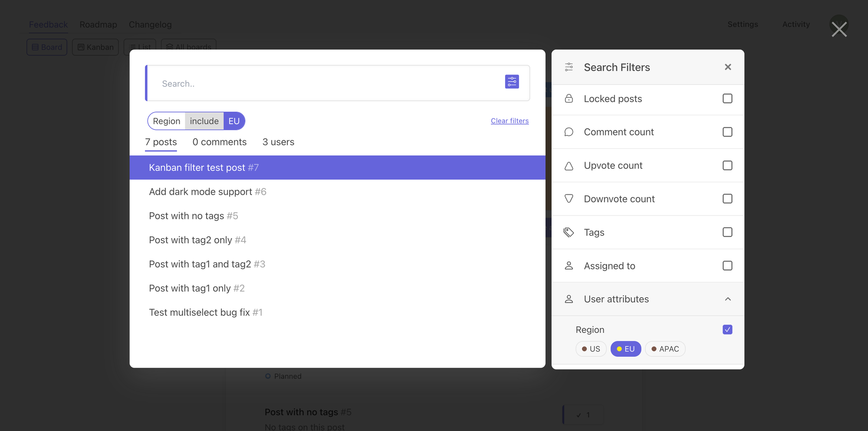The width and height of the screenshot is (868, 431).
Task: Collapse the User attributes section
Action: 728,299
